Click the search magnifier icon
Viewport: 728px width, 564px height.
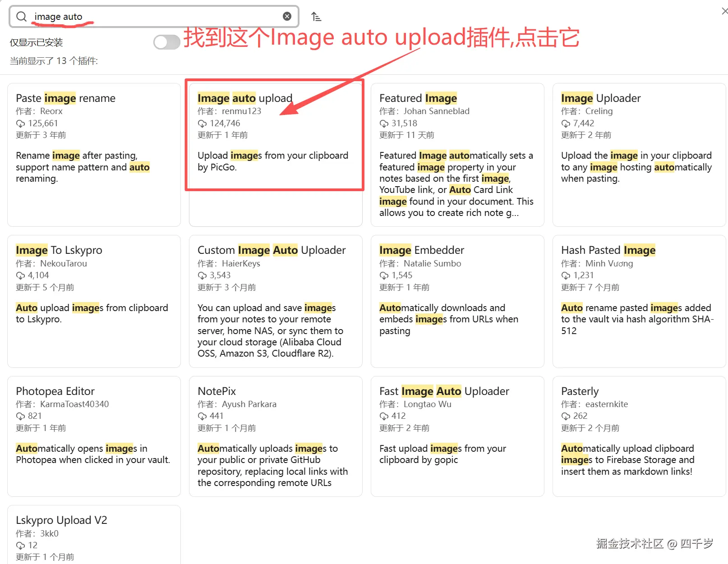pos(21,16)
